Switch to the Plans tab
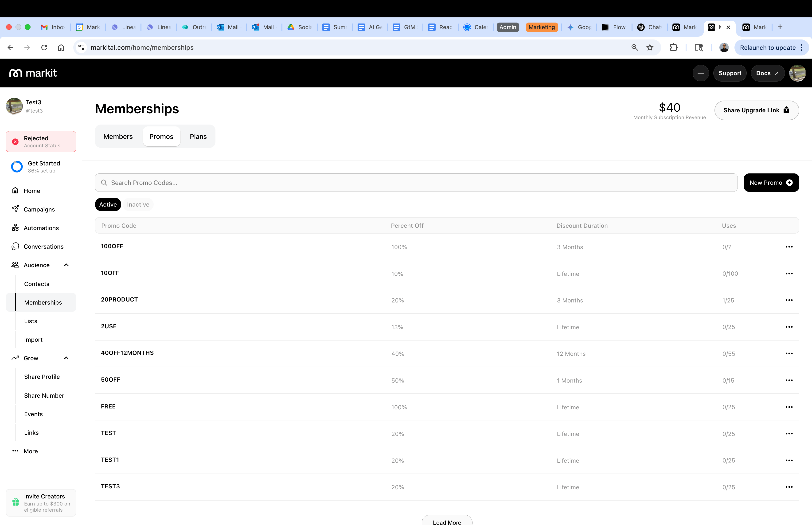The image size is (812, 525). coord(198,136)
